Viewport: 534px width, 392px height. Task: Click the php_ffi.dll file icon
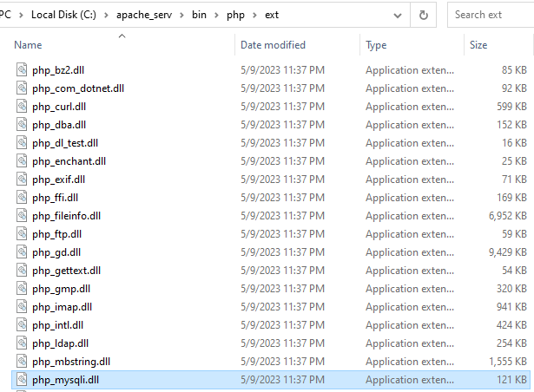click(x=22, y=197)
